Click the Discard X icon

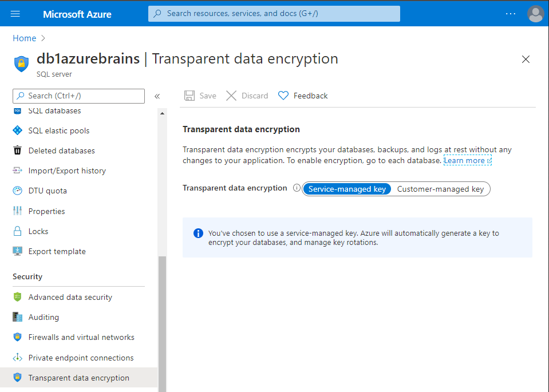(231, 96)
